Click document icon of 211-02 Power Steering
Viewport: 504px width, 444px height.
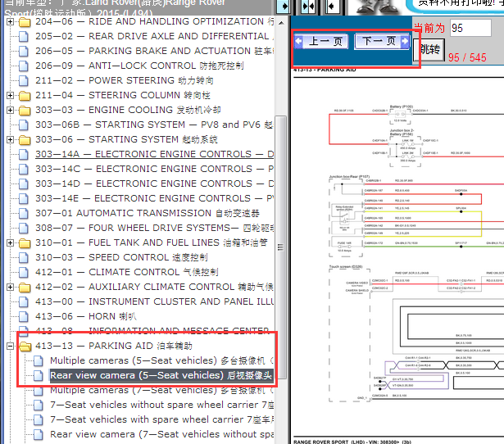(x=24, y=80)
